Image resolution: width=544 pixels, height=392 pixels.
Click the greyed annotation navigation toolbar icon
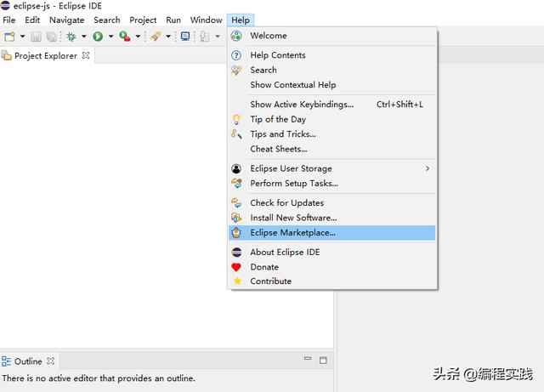(x=205, y=37)
